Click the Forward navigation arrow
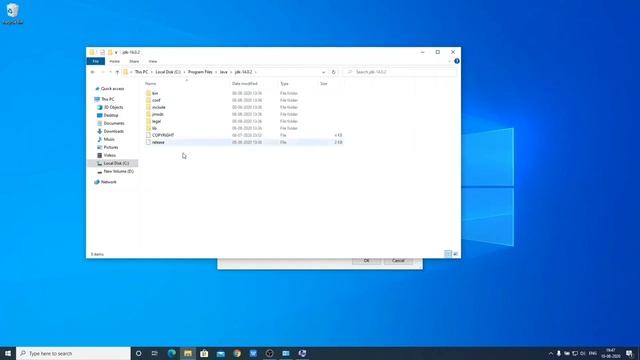The image size is (640, 360). pyautogui.click(x=102, y=72)
